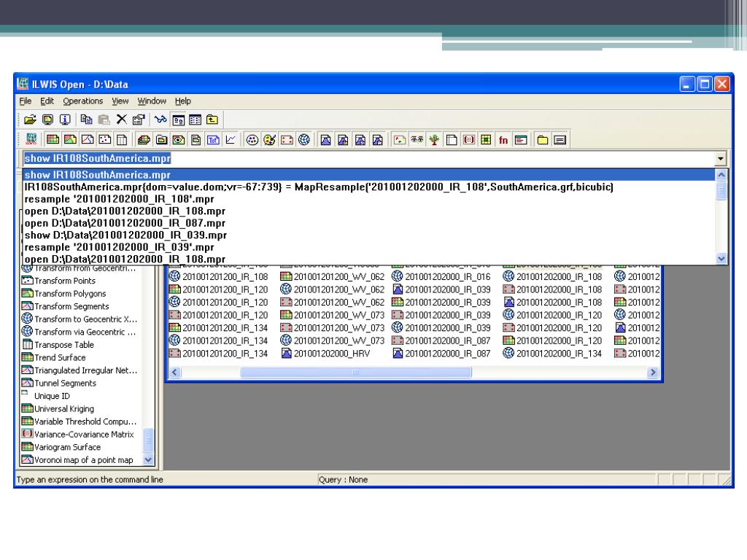Click the catalog horizontal scrollbar right arrow
The width and height of the screenshot is (747, 560).
point(654,372)
